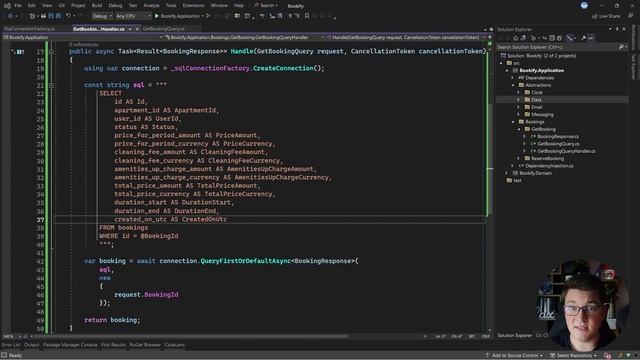640x360 pixels.
Task: Click the Live Share icon
Action: click(x=596, y=16)
